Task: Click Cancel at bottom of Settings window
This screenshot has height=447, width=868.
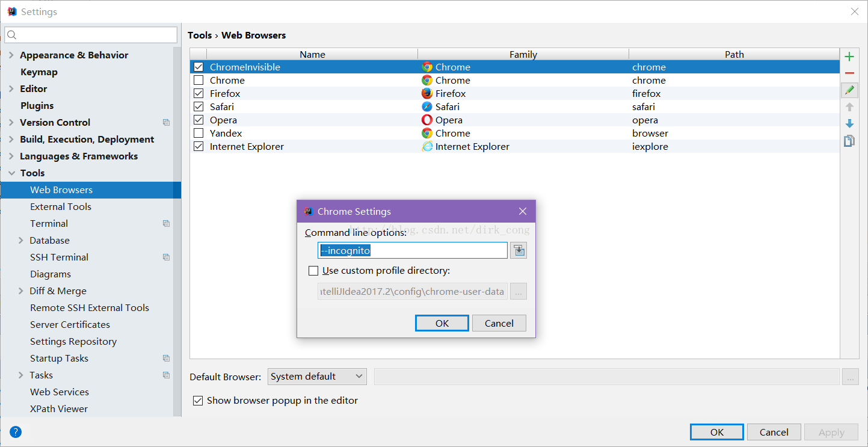Action: [x=774, y=432]
